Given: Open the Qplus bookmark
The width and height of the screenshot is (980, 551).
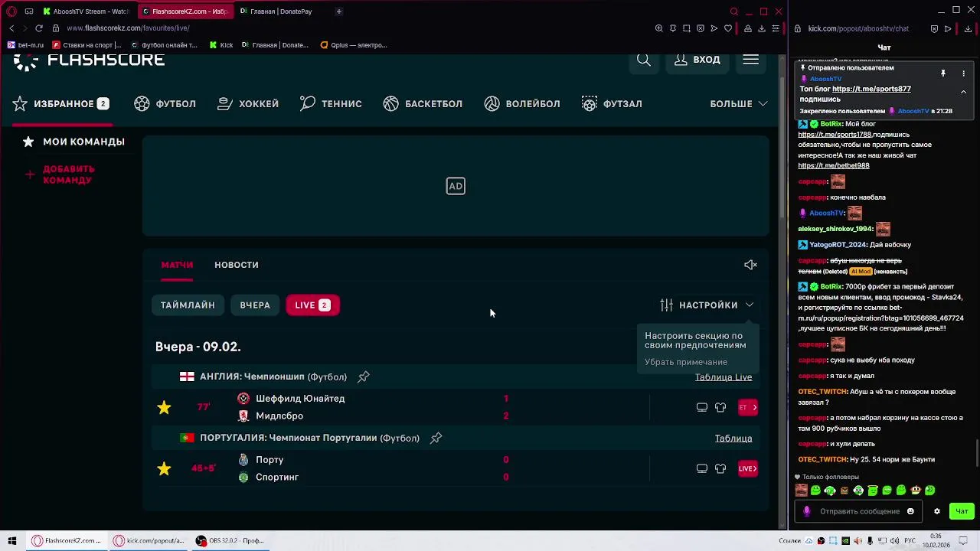Looking at the screenshot, I should [x=354, y=45].
